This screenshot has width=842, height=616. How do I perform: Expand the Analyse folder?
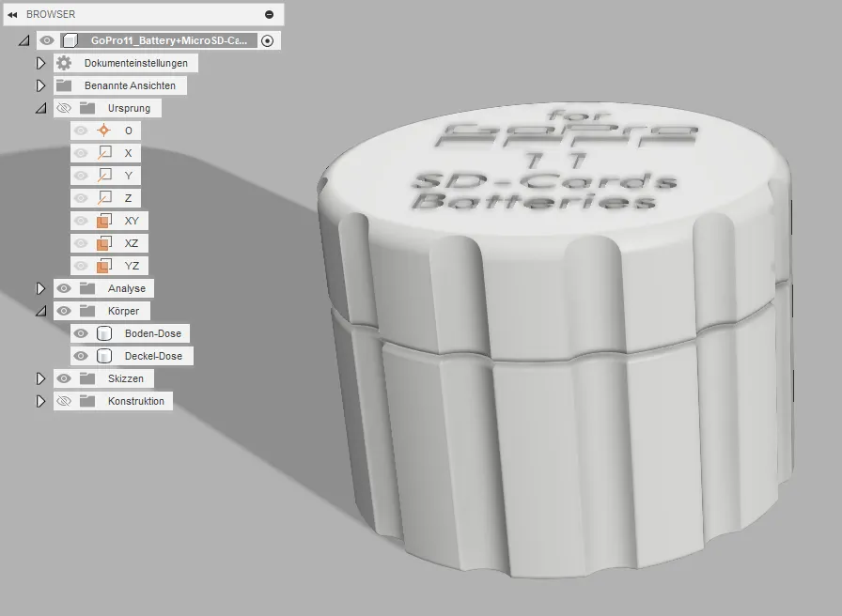(40, 288)
